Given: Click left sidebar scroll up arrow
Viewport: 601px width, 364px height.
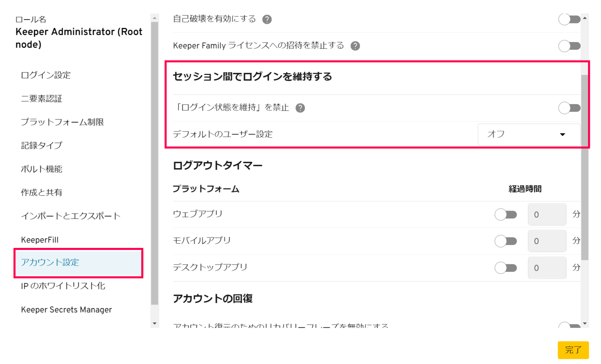Looking at the screenshot, I should pyautogui.click(x=154, y=18).
